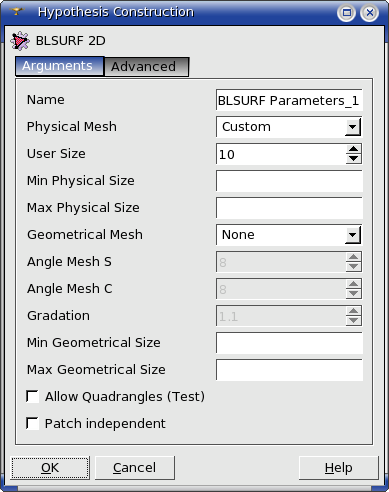The image size is (389, 492).
Task: Close the Hypothesis Construction dialog
Action: click(x=369, y=13)
